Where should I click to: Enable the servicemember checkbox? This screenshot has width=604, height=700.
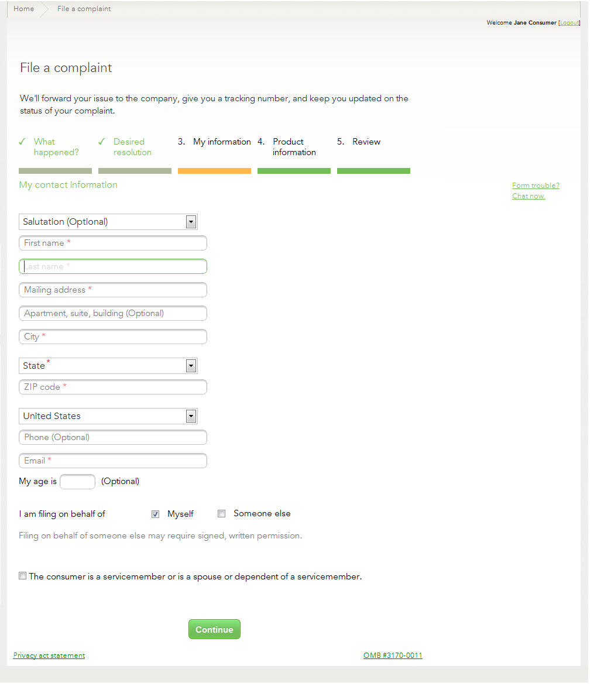click(x=23, y=576)
